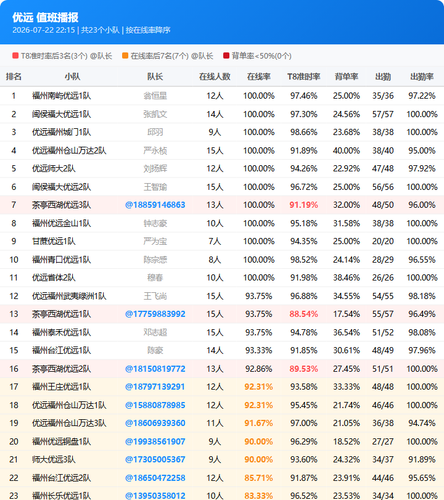Screen dimensions: 444x500
Task: Open mention link @17305005367
Action: point(155,459)
